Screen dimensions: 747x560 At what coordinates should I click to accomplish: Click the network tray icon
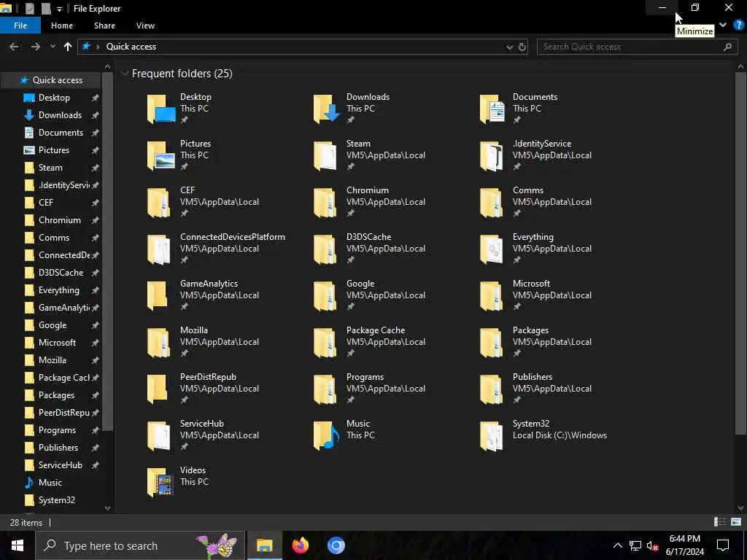click(635, 545)
